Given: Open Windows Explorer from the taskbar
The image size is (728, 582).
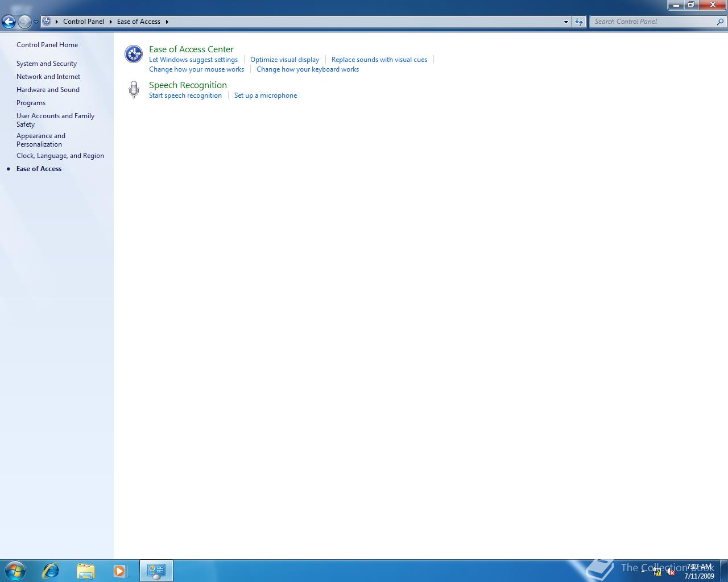Looking at the screenshot, I should click(85, 570).
